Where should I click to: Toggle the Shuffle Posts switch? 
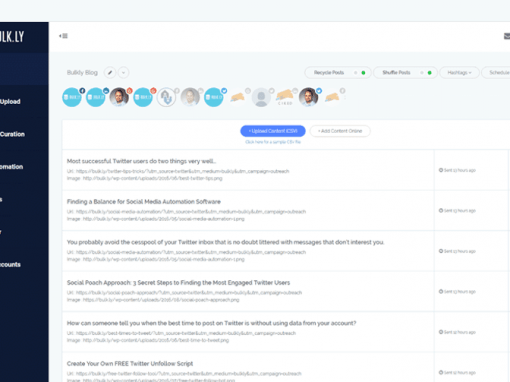426,73
